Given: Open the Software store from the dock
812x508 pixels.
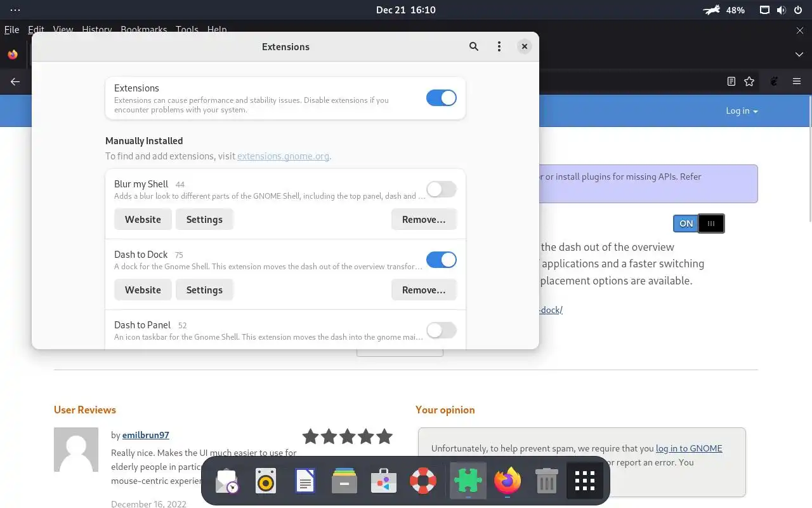Looking at the screenshot, I should [x=383, y=481].
